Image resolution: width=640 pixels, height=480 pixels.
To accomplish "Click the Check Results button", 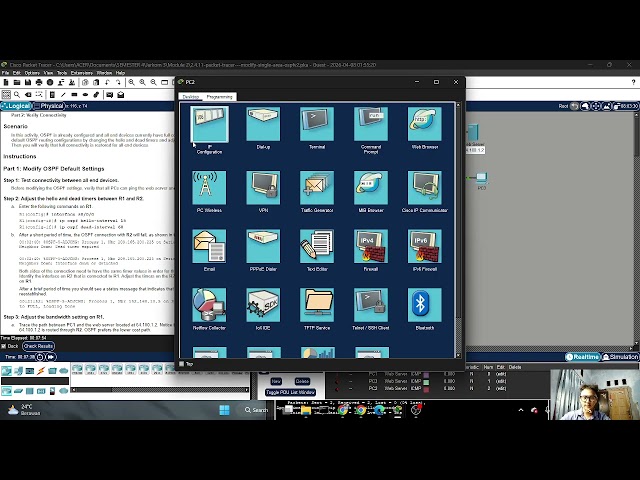I will coord(38,346).
